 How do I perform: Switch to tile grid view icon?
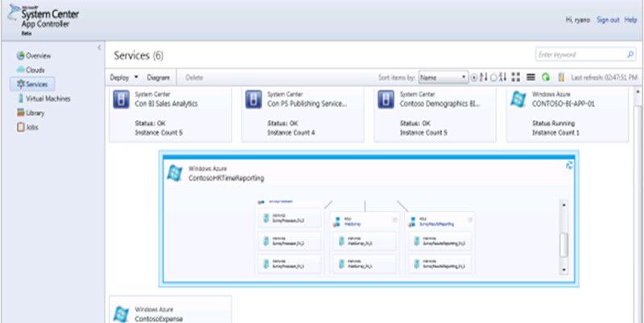[x=516, y=77]
